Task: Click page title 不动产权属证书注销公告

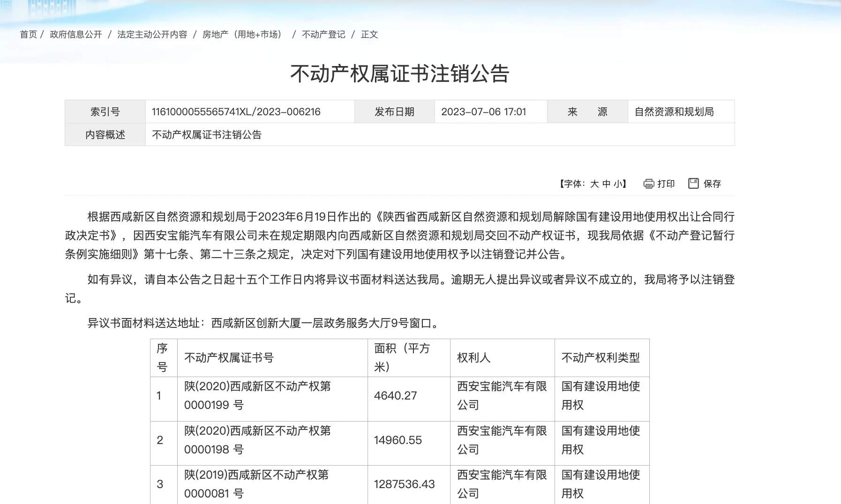Action: pyautogui.click(x=400, y=74)
